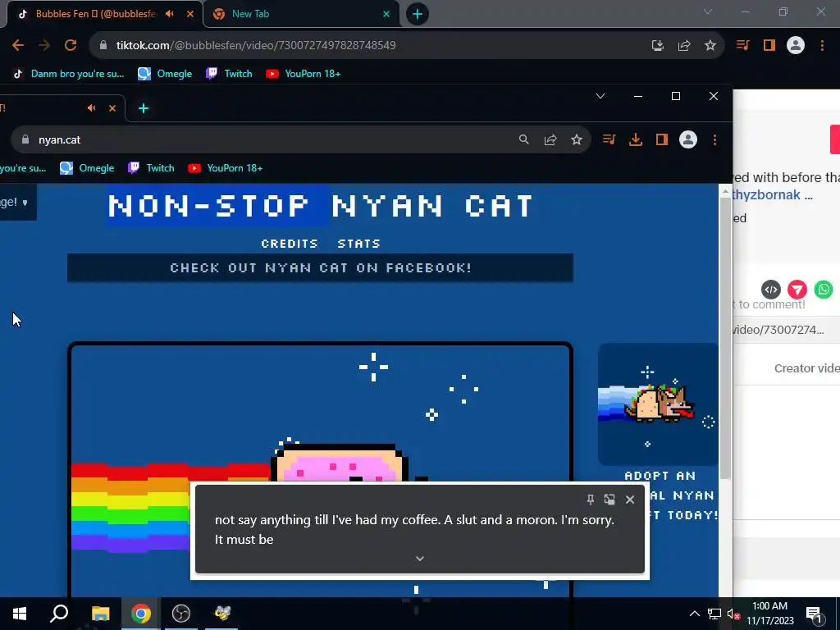Click the caption box pop-out icon
Screen dimensions: 840x630
[x=609, y=500]
